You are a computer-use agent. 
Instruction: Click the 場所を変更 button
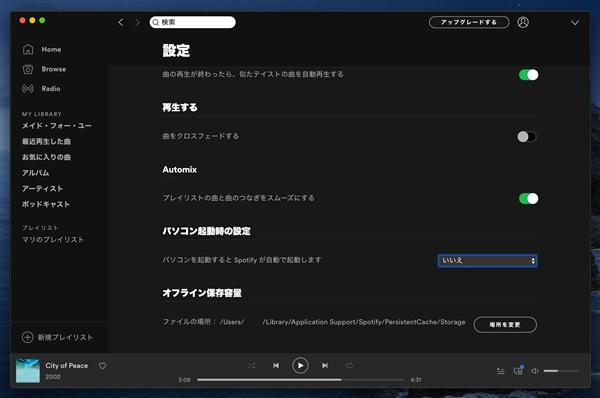click(505, 325)
